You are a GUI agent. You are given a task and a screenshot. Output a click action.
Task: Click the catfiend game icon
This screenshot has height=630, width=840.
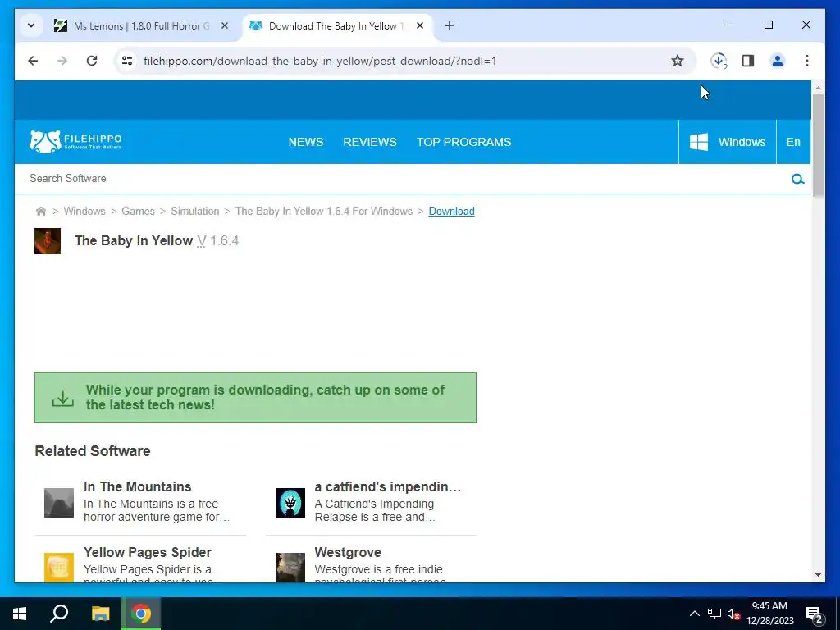290,503
